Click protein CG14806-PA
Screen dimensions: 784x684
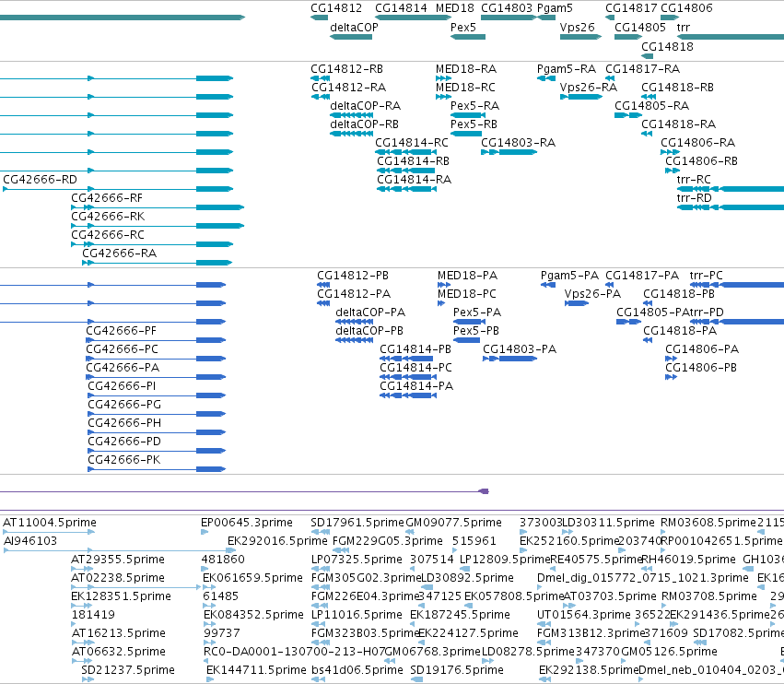[702, 349]
